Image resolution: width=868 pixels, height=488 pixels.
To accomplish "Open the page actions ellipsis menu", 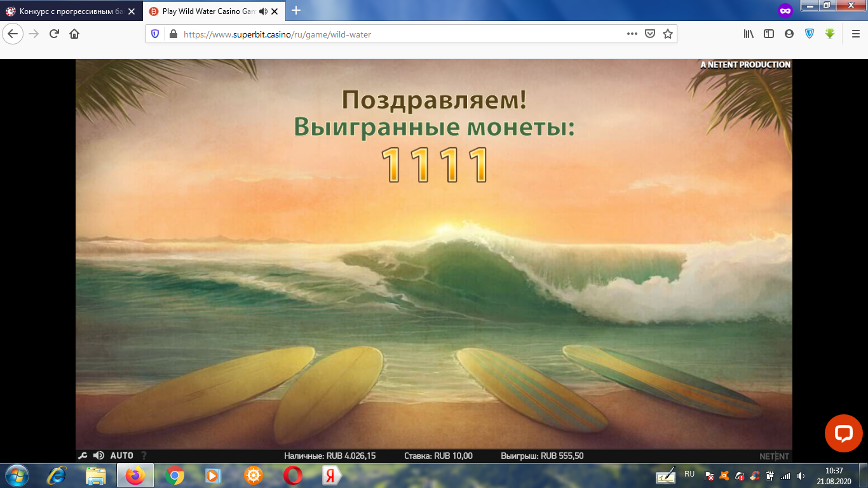I will tap(632, 34).
